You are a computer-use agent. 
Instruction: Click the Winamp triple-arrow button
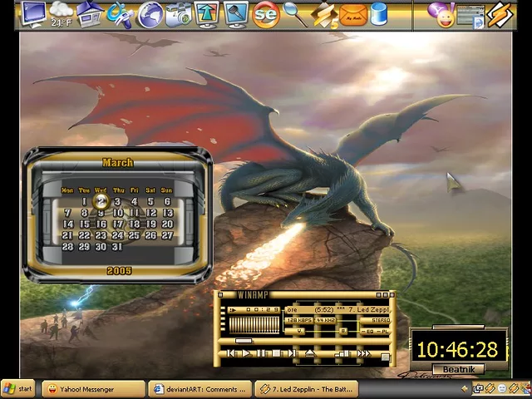364,353
